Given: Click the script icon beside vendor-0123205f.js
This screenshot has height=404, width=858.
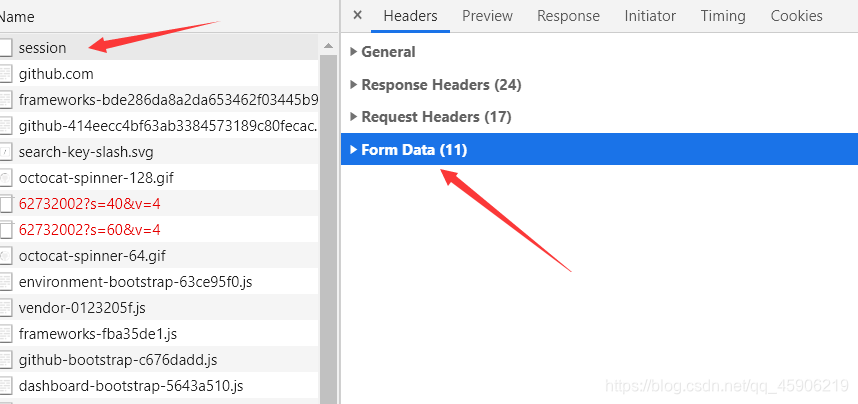Looking at the screenshot, I should point(5,308).
